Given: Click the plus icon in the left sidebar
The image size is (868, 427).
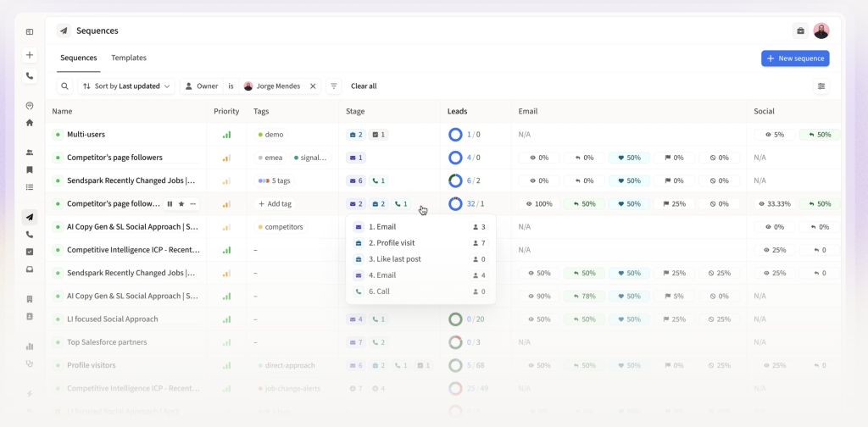Looking at the screenshot, I should 30,55.
